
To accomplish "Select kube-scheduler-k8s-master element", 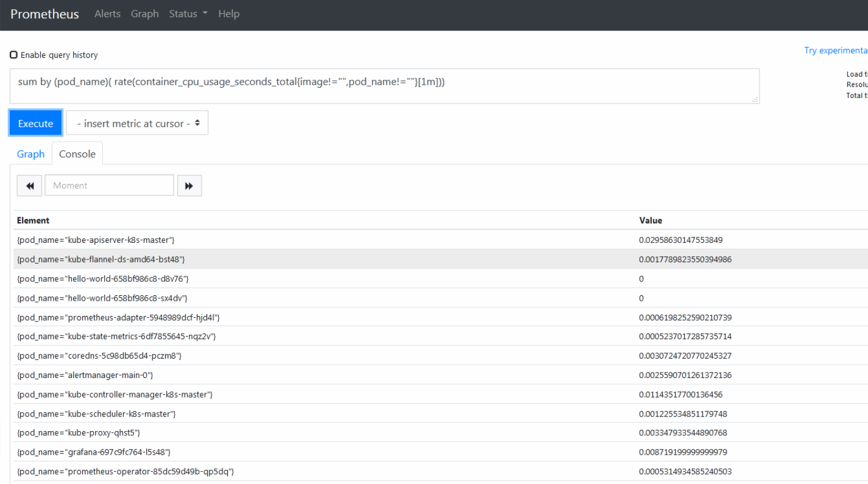I will [96, 414].
